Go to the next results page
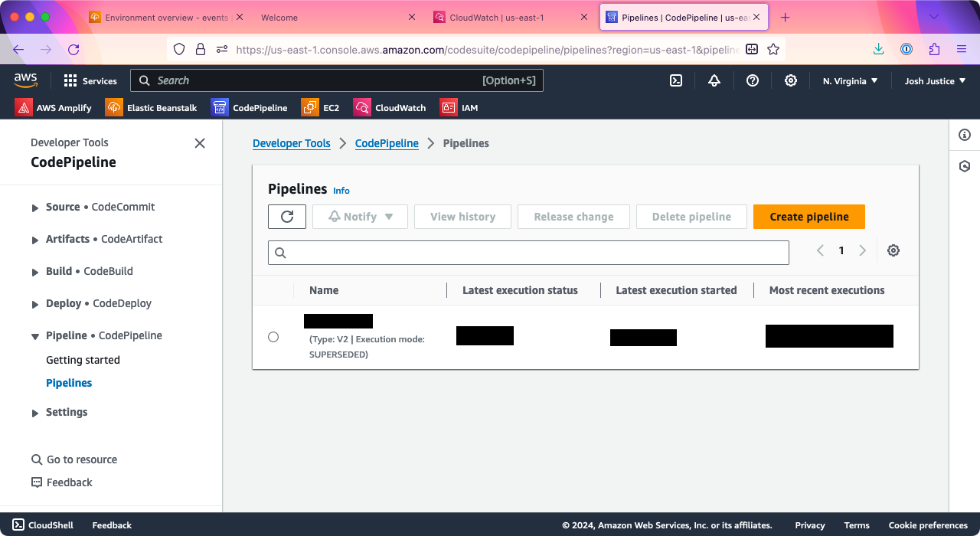 [863, 250]
